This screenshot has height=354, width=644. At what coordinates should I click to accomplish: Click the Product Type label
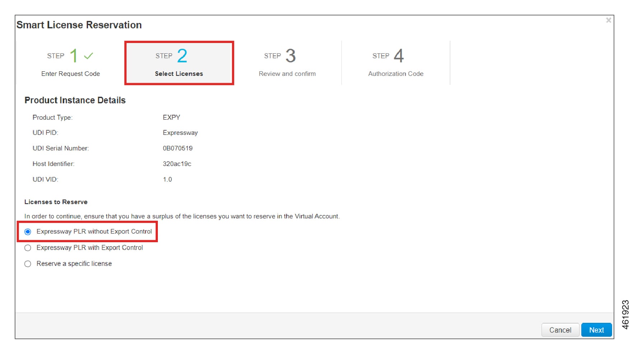point(52,118)
